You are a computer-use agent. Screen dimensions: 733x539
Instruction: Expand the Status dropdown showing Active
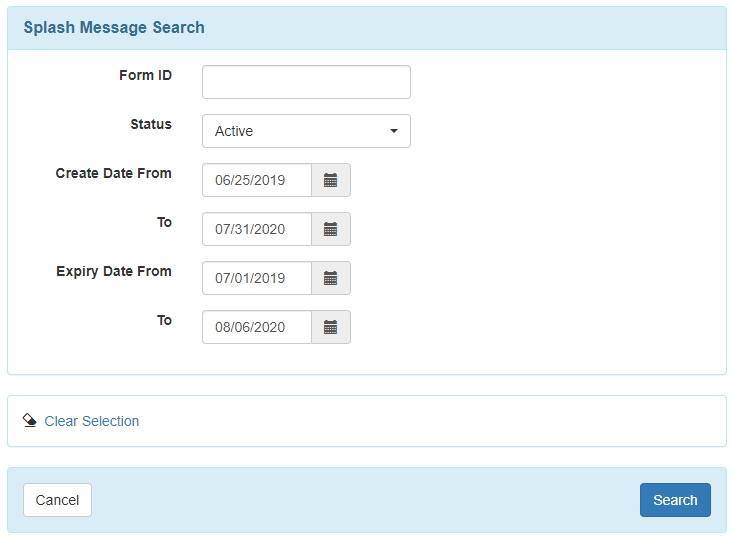pyautogui.click(x=306, y=131)
